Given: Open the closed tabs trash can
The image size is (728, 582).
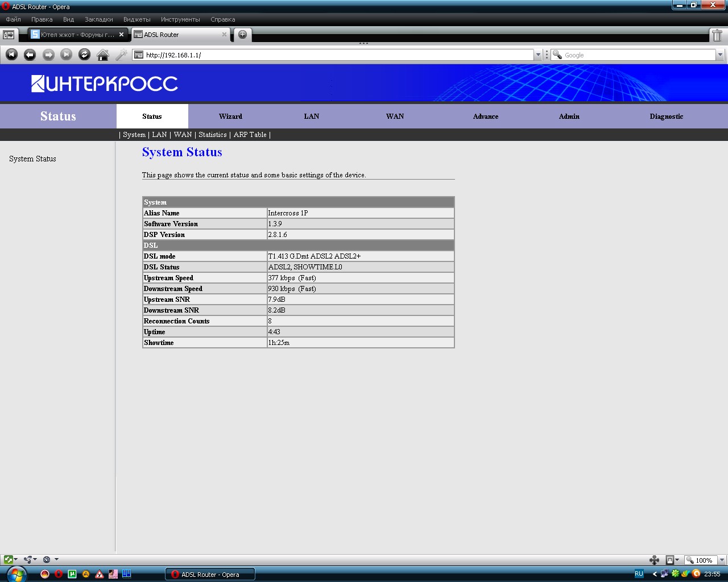Looking at the screenshot, I should point(717,35).
